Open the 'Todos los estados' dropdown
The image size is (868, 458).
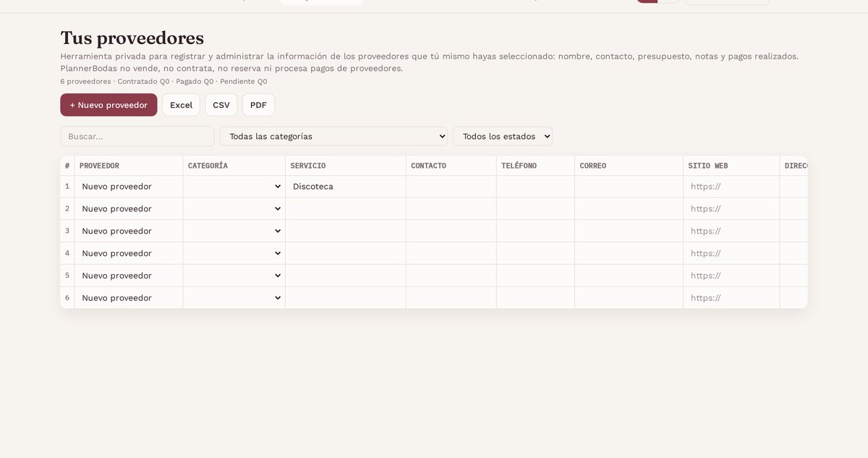coord(503,136)
